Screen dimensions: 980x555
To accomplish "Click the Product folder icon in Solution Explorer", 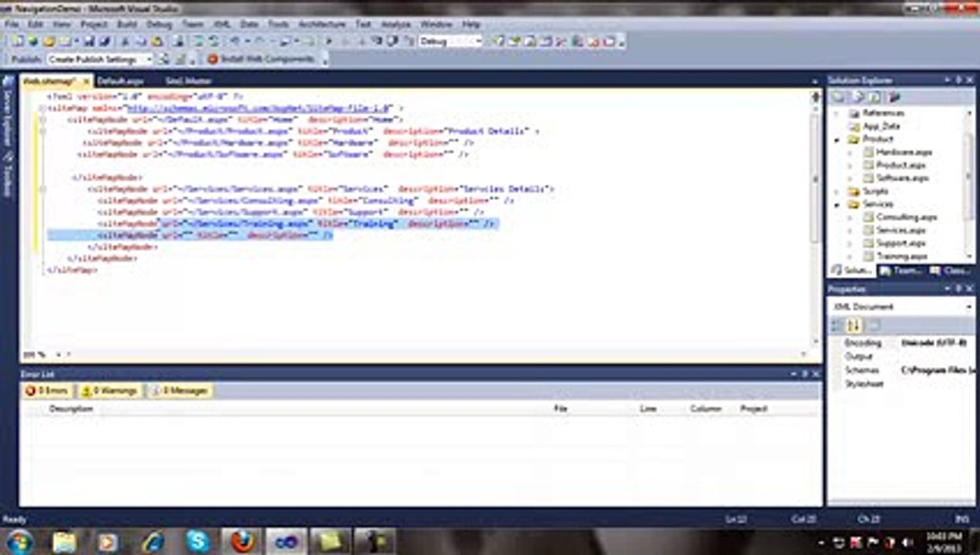I will pos(853,140).
